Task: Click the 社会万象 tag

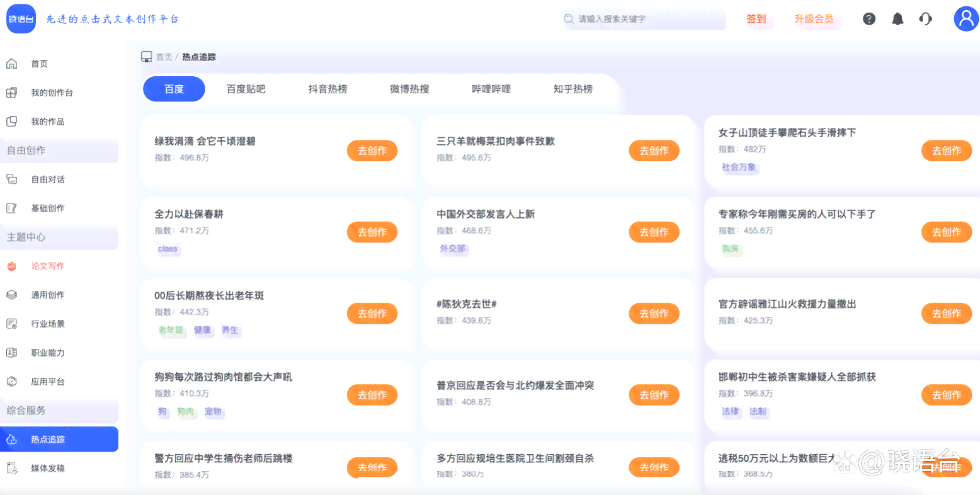Action: (x=739, y=168)
